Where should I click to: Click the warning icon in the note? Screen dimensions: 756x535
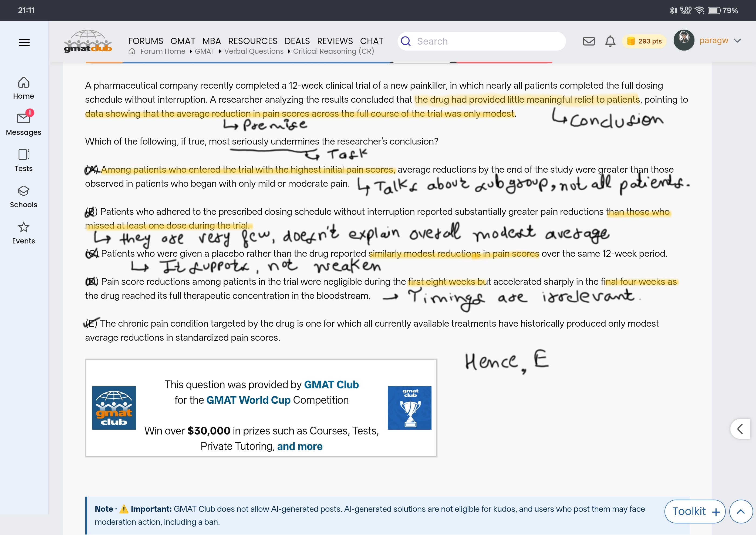click(124, 509)
